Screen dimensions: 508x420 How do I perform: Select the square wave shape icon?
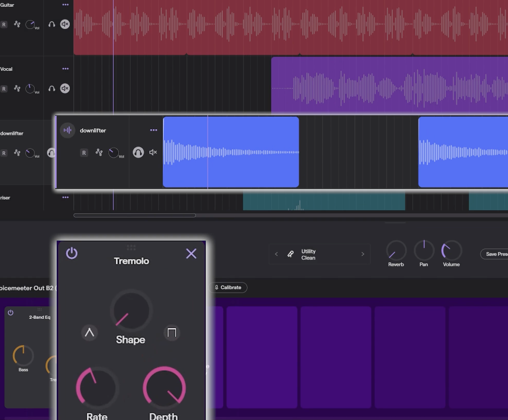tap(172, 333)
